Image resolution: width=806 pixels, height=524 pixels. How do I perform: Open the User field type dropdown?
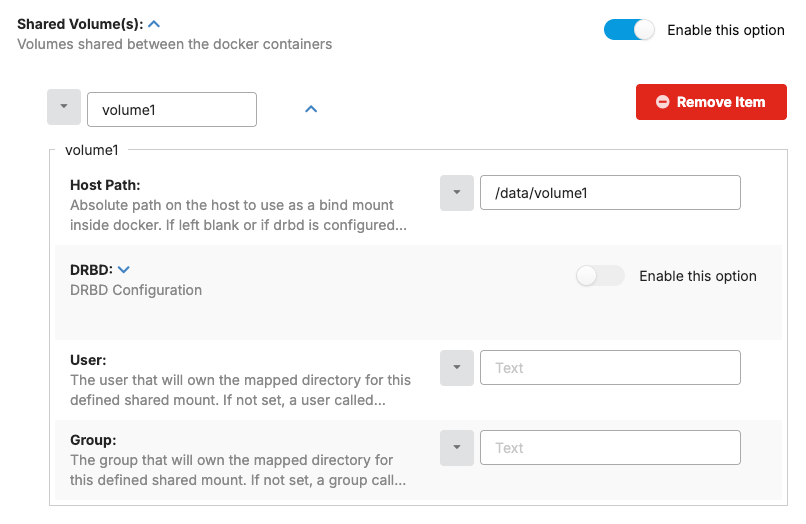pos(456,368)
